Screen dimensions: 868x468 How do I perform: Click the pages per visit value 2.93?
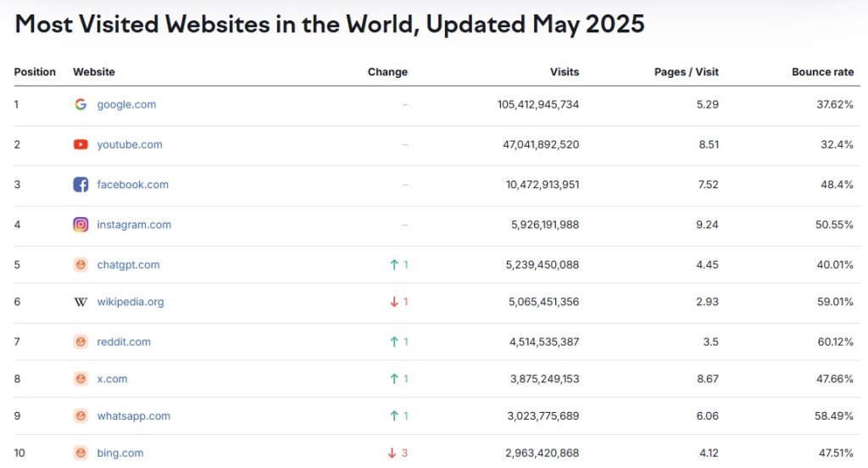pos(708,302)
